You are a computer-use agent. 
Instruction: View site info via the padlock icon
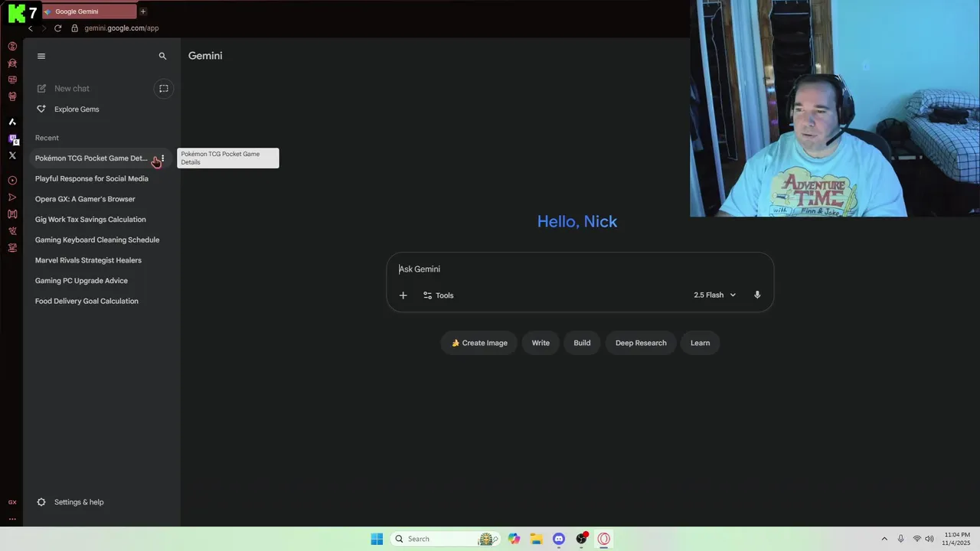[x=74, y=28]
